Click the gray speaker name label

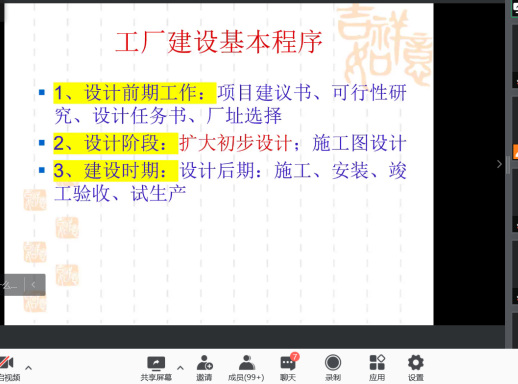pos(11,285)
